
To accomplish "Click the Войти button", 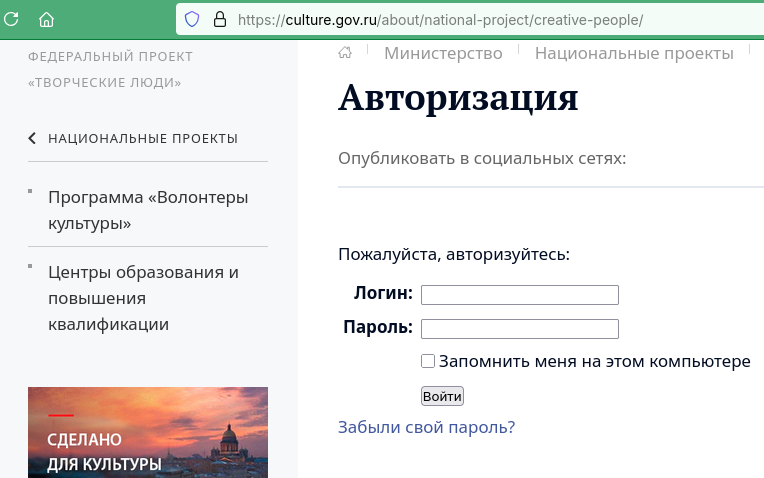I will tap(442, 396).
